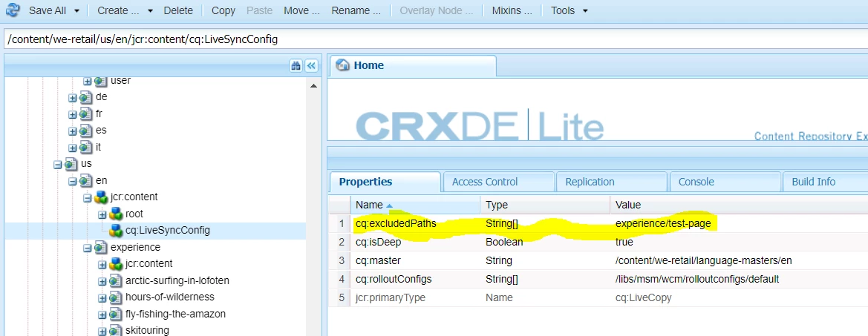This screenshot has width=868, height=336.
Task: Expand the hours-of-wilderness node
Action: pos(102,298)
